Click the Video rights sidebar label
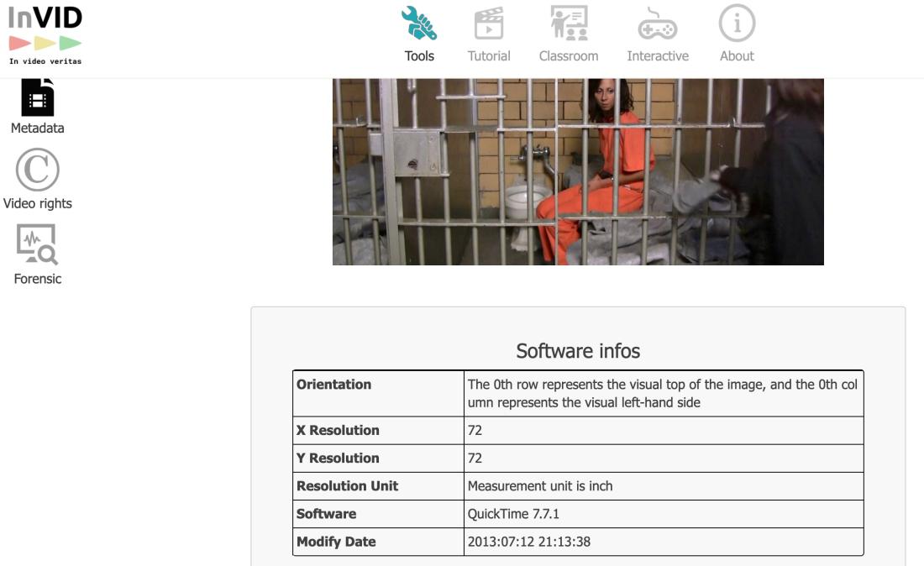Screen dimensions: 924x566 coord(37,203)
